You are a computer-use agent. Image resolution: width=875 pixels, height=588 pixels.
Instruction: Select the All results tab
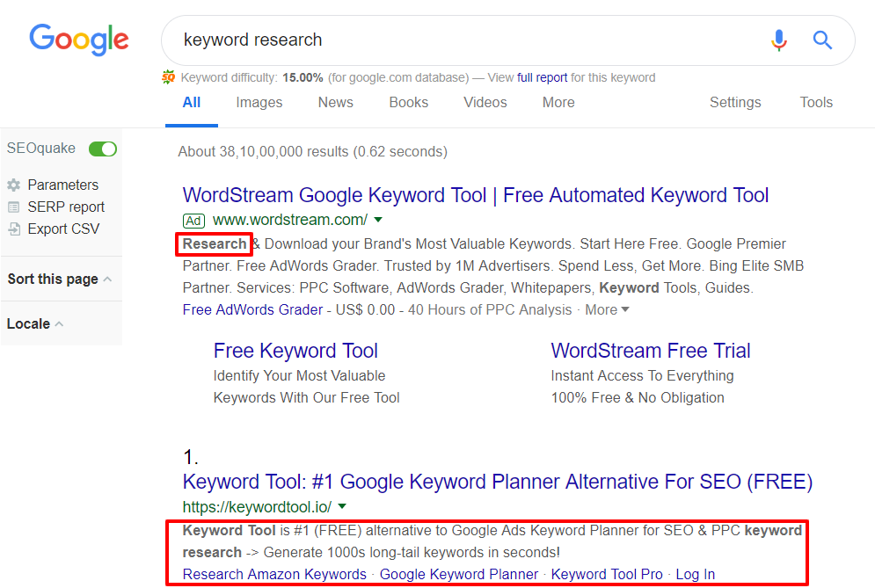[x=192, y=103]
